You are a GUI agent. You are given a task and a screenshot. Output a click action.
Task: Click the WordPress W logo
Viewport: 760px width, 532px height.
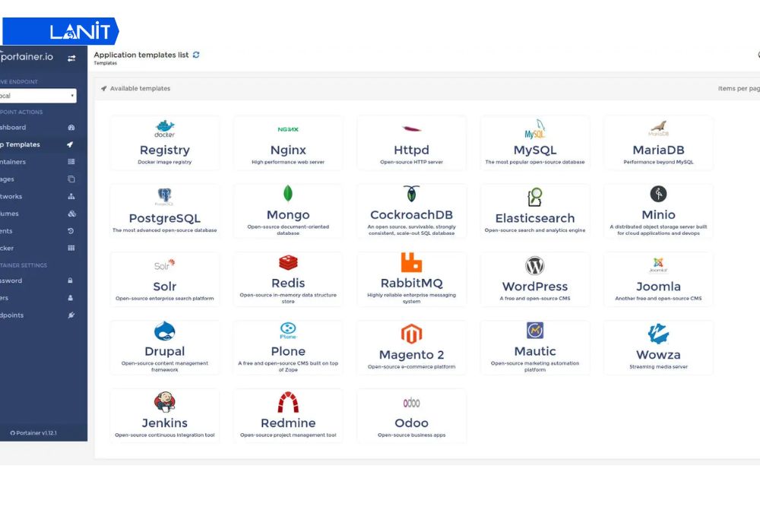pos(535,265)
